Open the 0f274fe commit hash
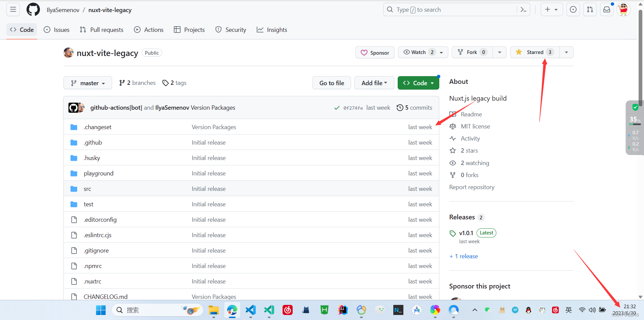 [353, 108]
